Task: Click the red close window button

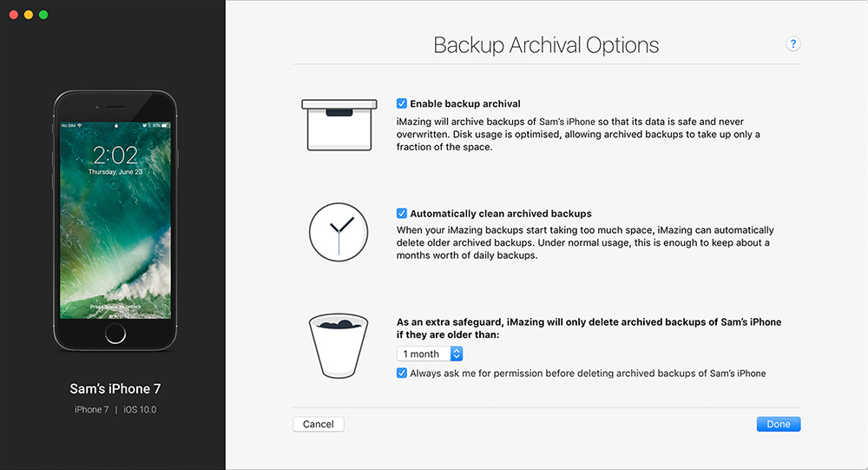Action: pyautogui.click(x=14, y=15)
